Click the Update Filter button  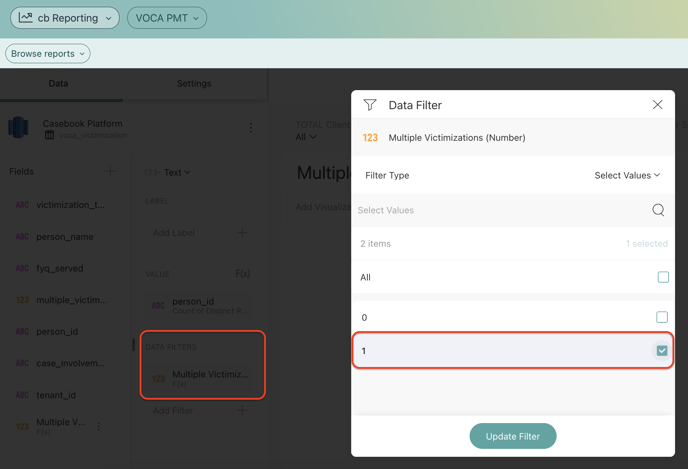click(513, 436)
